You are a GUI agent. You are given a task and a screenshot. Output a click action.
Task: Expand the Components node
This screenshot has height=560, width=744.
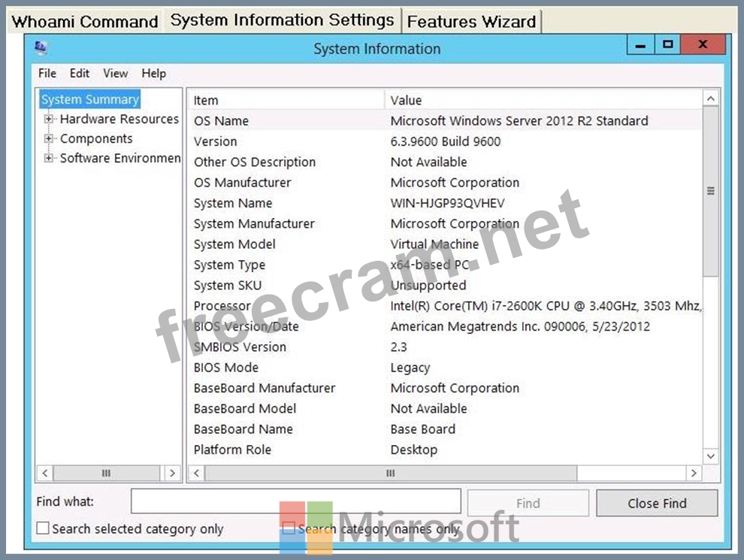point(48,138)
